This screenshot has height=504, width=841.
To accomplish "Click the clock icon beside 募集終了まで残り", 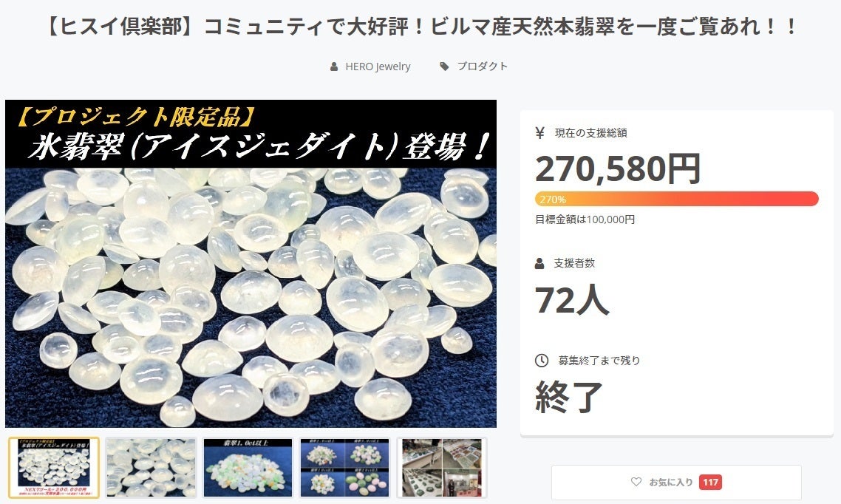I will [x=542, y=361].
